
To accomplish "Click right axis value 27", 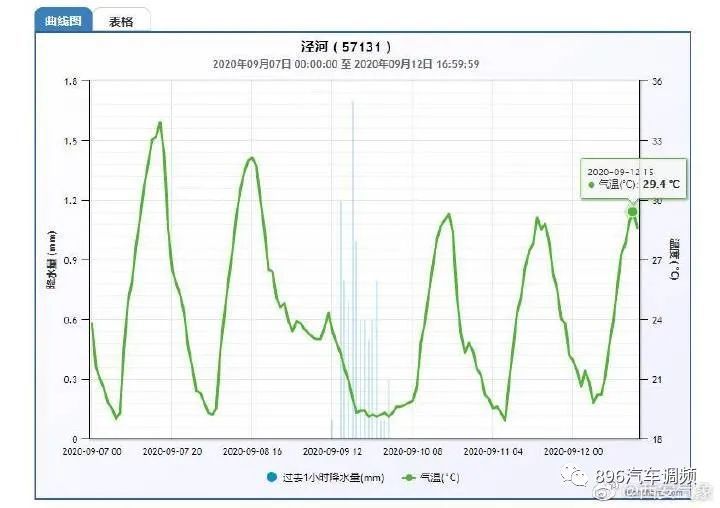I will click(657, 260).
